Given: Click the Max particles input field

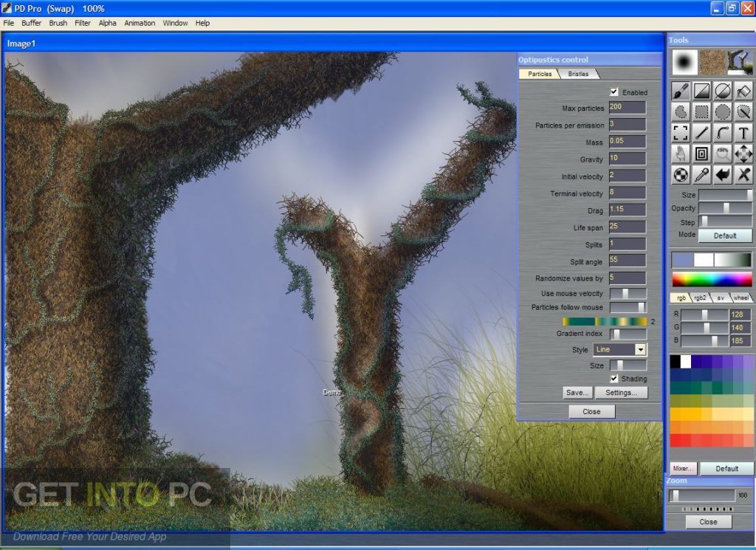Looking at the screenshot, I should coord(627,108).
